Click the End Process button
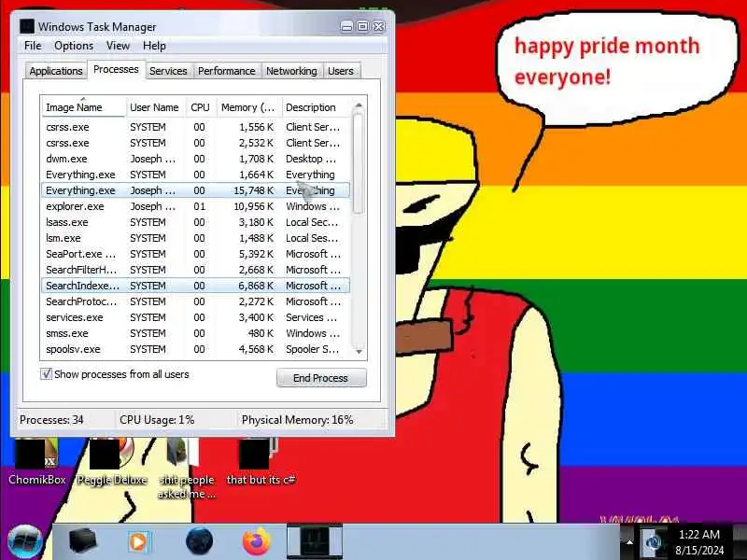Screen dimensions: 747x560 (321, 378)
